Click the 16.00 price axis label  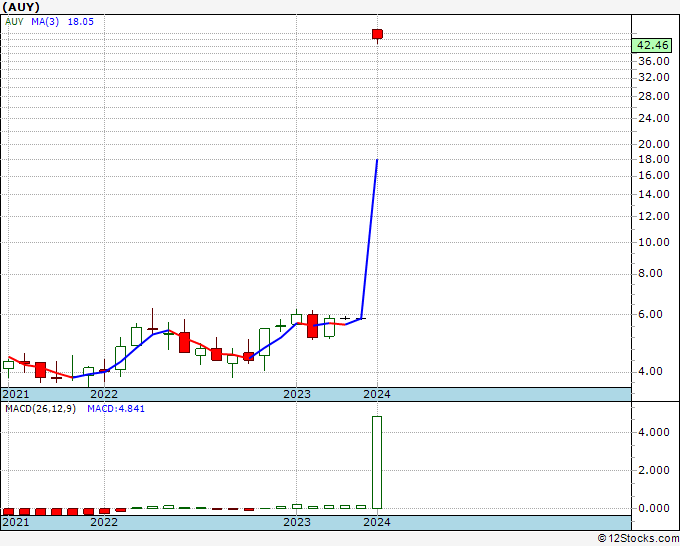click(654, 175)
